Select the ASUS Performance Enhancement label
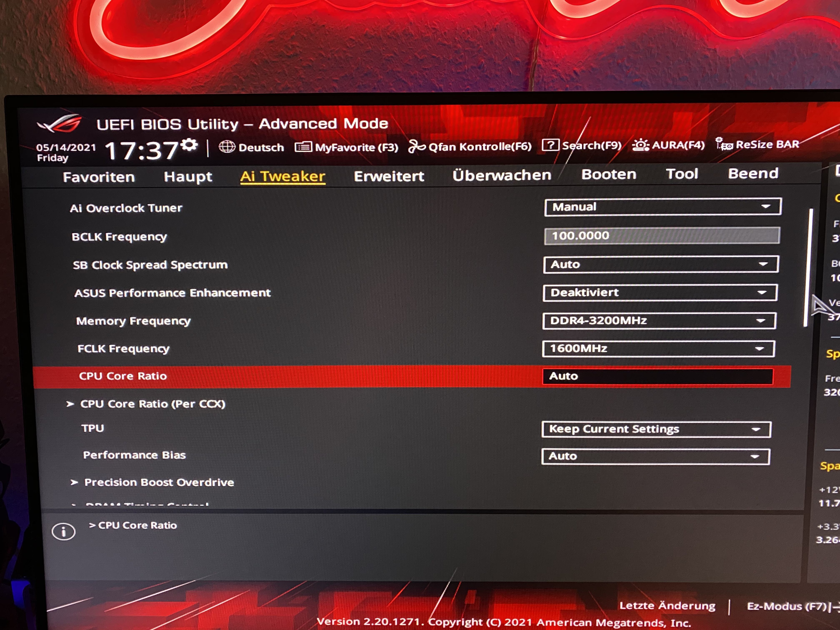Screen dimensions: 840x630 point(173,293)
